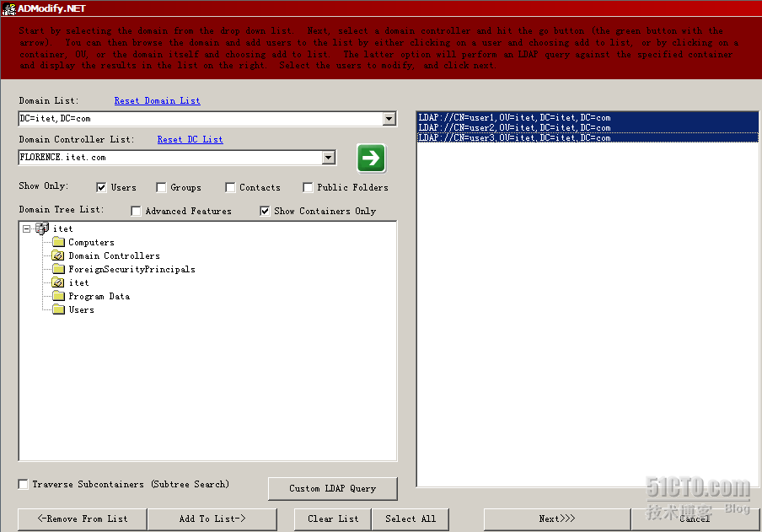Enable the Contacts checkbox
The width and height of the screenshot is (762, 532).
pyautogui.click(x=230, y=187)
